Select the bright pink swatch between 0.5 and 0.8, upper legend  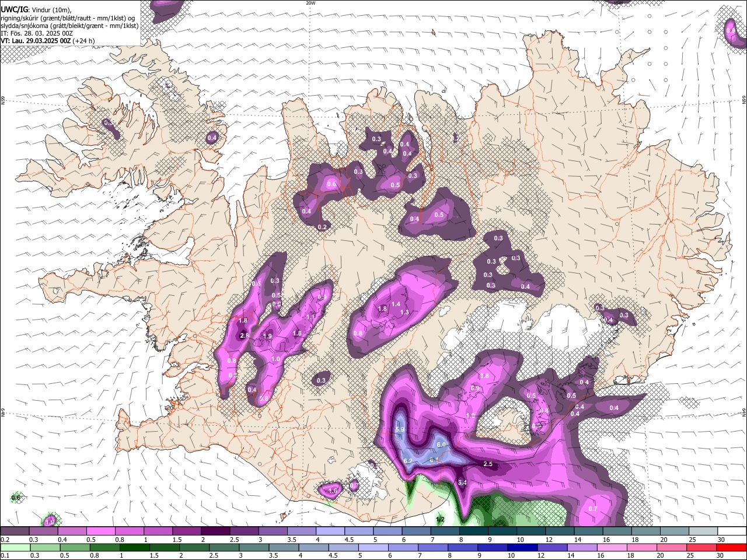[x=100, y=531]
